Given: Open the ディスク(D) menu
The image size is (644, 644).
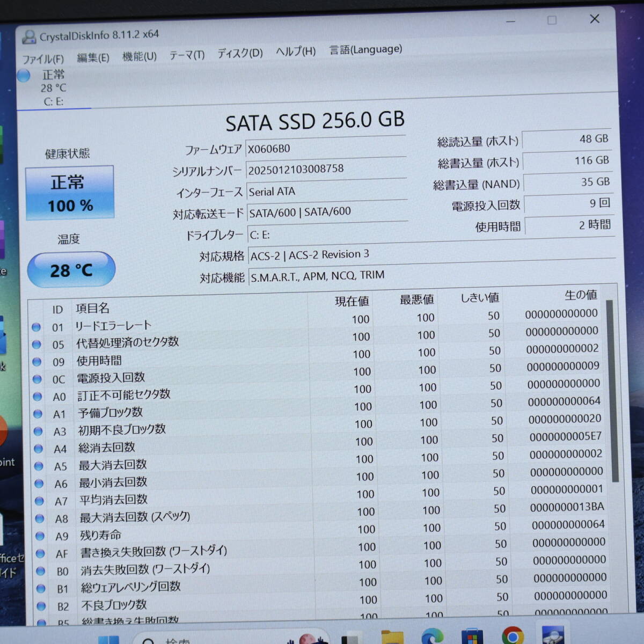Looking at the screenshot, I should [240, 53].
